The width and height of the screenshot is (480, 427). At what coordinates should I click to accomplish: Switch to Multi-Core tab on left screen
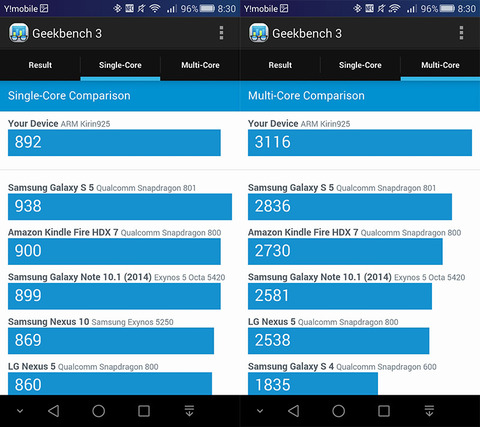click(200, 65)
